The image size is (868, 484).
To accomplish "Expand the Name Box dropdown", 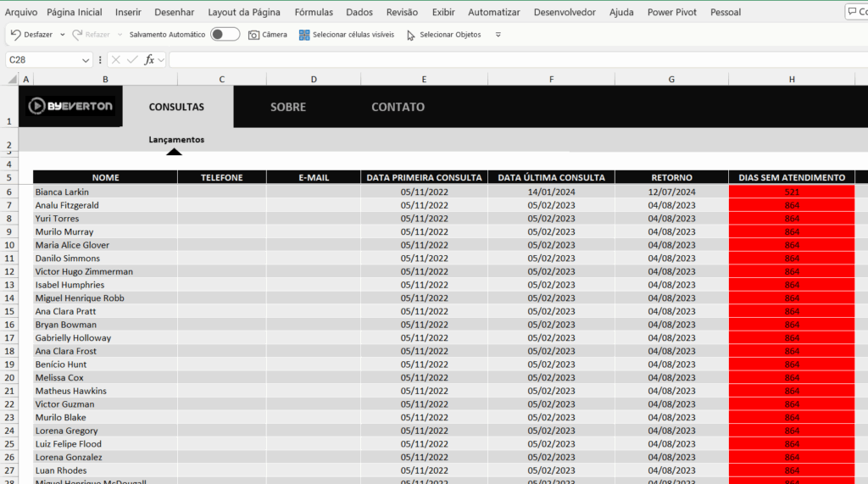I will pyautogui.click(x=86, y=60).
